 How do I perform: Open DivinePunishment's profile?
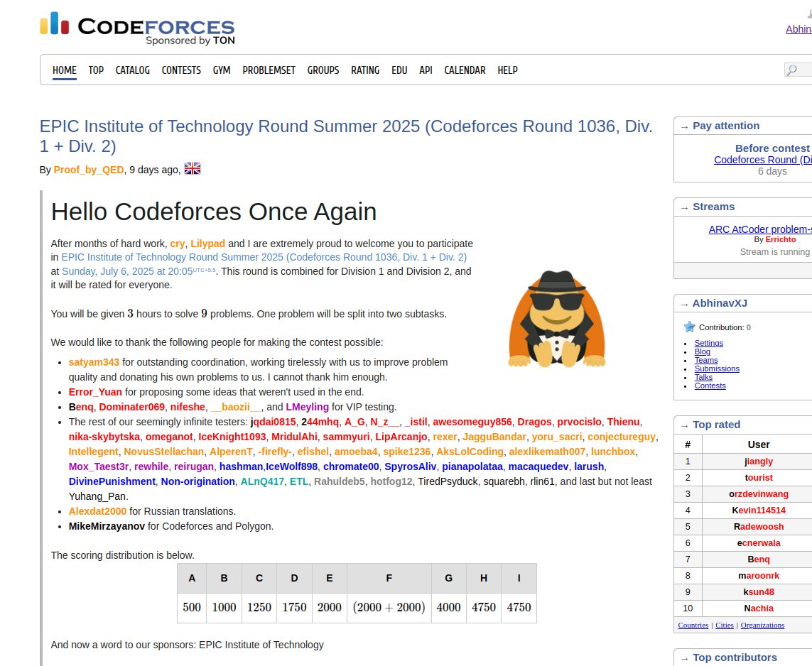[x=112, y=482]
